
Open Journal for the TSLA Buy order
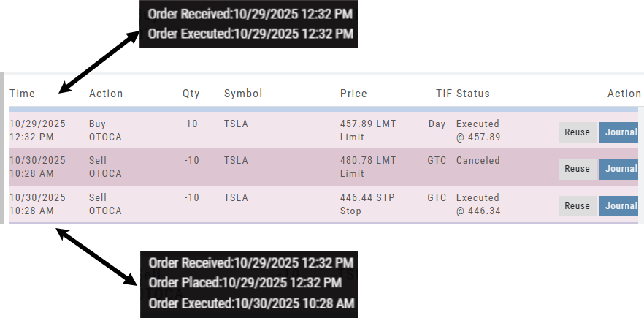coord(620,132)
